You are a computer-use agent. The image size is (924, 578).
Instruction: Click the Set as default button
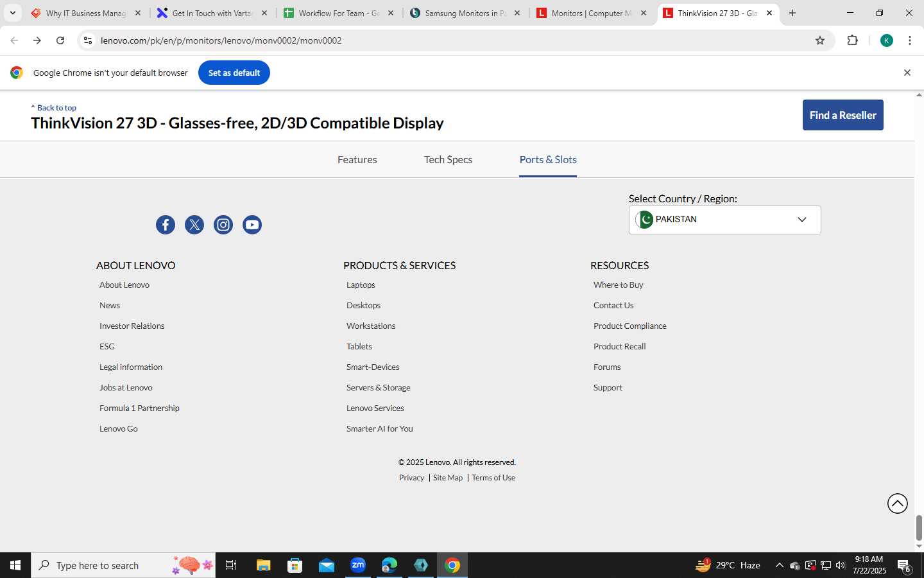point(234,73)
